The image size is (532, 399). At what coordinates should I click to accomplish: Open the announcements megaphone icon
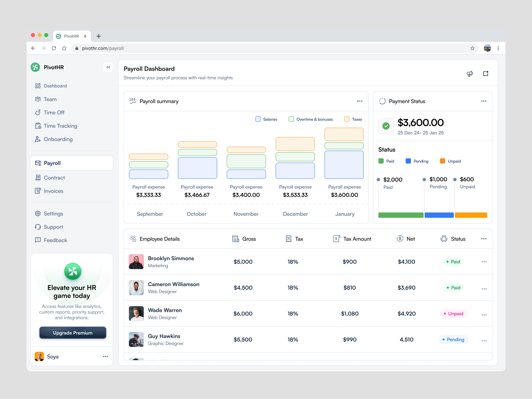point(470,74)
